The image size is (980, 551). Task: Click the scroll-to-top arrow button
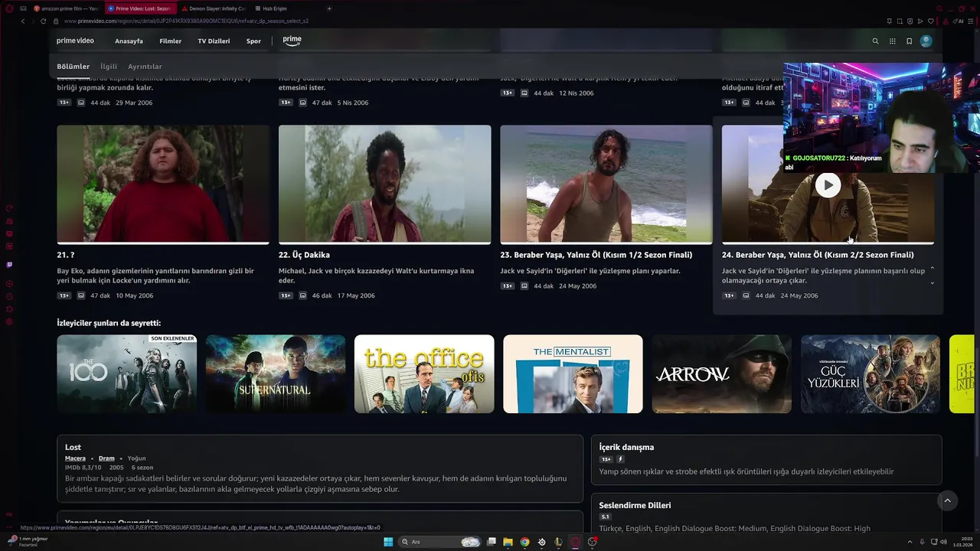(947, 500)
